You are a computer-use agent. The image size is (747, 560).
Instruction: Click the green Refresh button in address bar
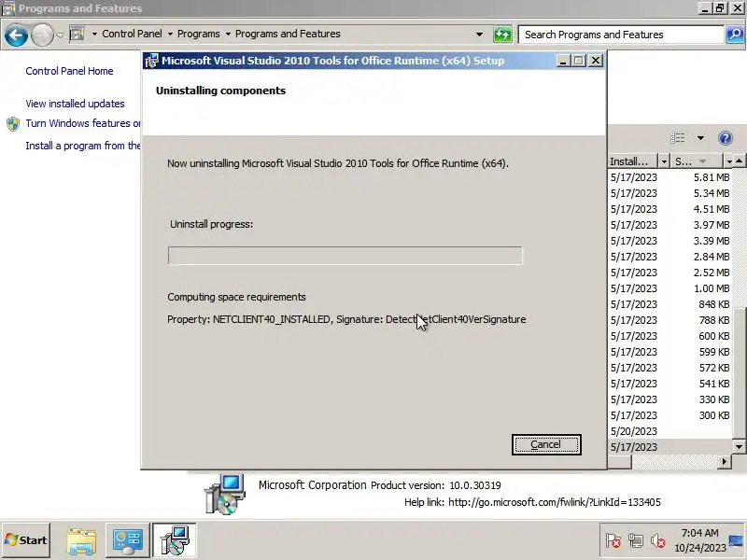[502, 35]
